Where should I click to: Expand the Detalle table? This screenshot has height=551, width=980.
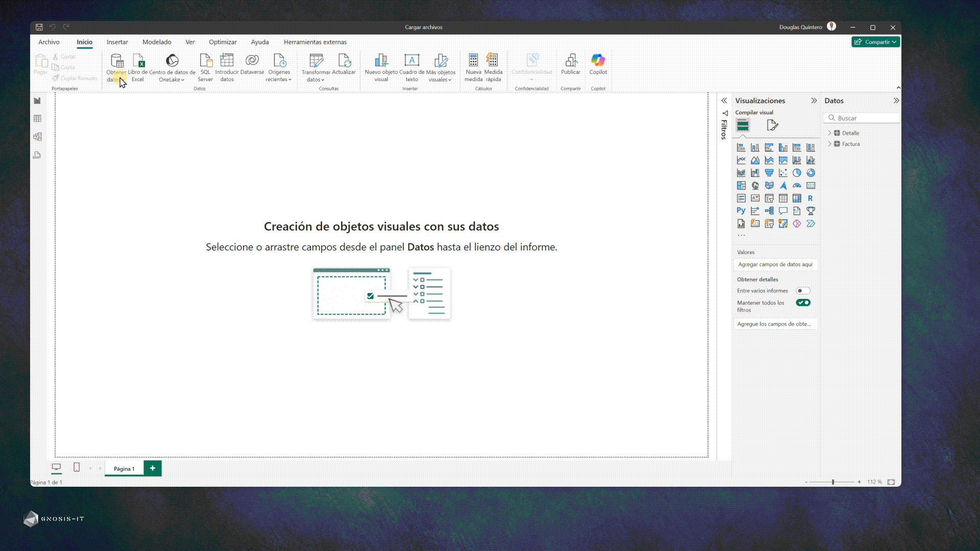pyautogui.click(x=829, y=133)
